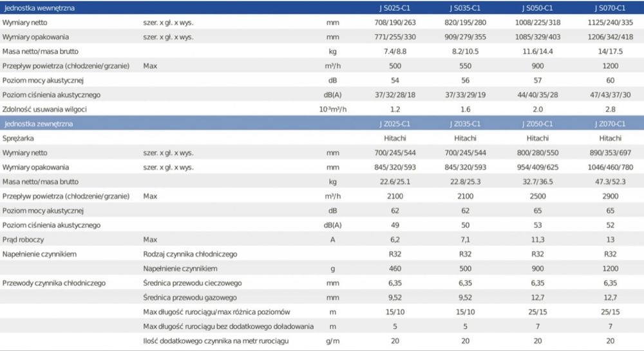Select airflow value '550'
Viewport: 644px width, 351px height.
pyautogui.click(x=465, y=66)
